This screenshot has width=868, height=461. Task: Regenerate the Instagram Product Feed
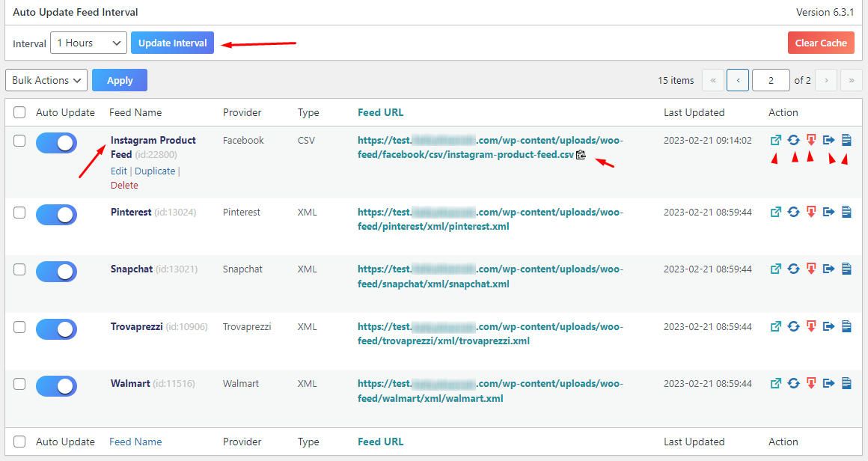click(793, 140)
